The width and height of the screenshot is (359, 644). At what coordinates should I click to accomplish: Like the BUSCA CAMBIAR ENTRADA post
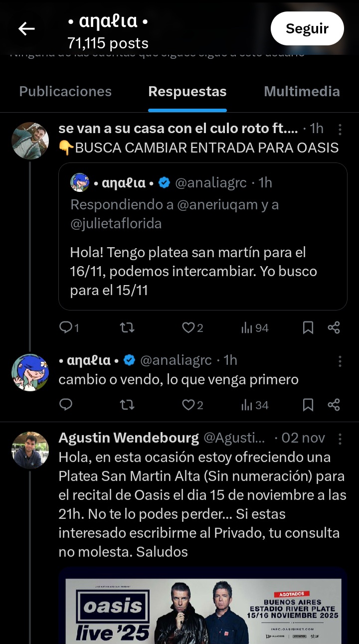[188, 327]
